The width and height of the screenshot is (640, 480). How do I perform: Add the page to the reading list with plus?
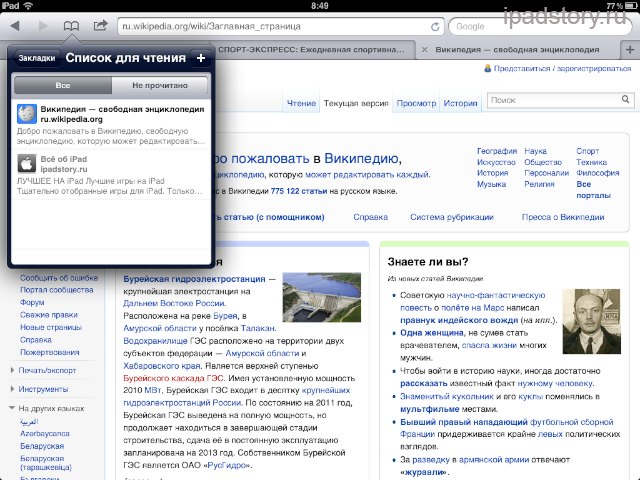point(200,58)
